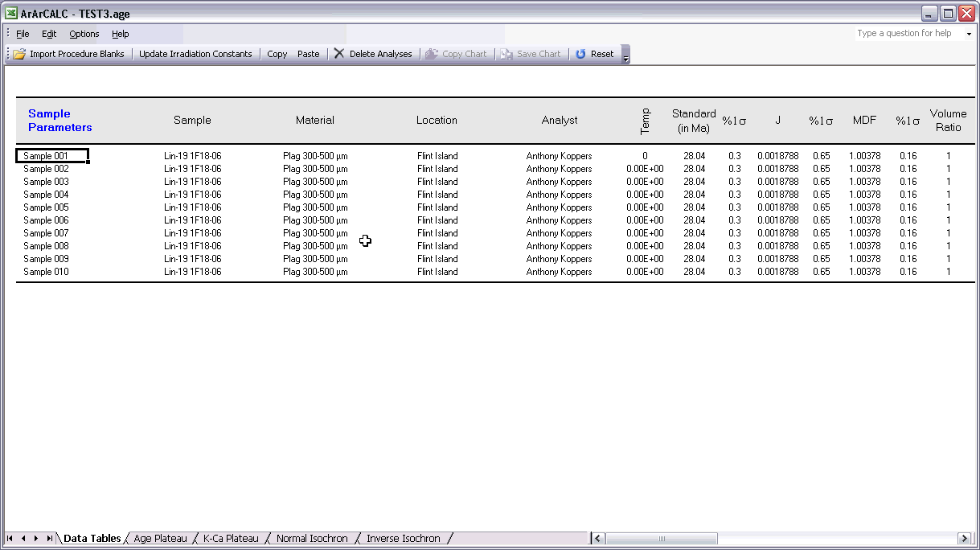Viewport: 980px width, 550px height.
Task: Click Update Irradiation Constants button
Action: pyautogui.click(x=195, y=54)
